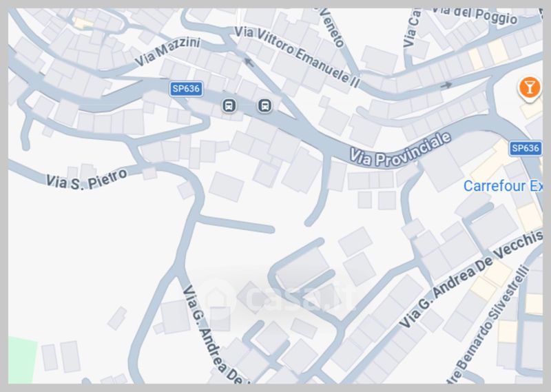Click the right-pointing one-way arrow on upper road
This screenshot has height=392, width=551.
coord(446,85)
